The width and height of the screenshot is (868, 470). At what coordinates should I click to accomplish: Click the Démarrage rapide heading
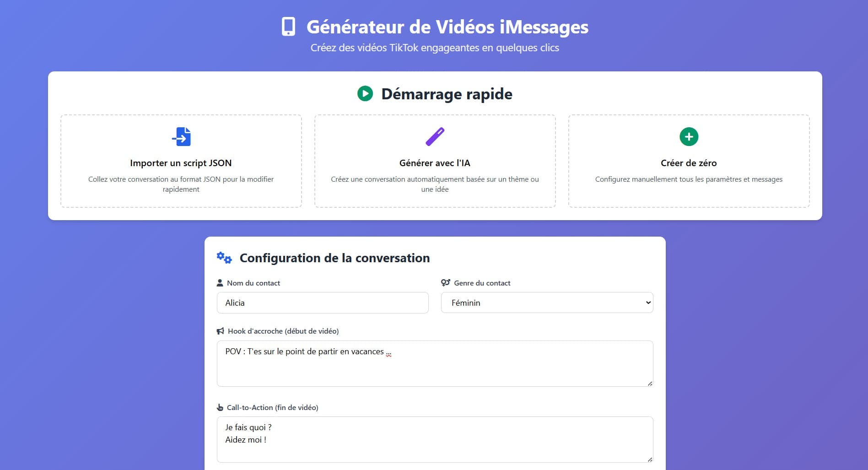tap(447, 94)
